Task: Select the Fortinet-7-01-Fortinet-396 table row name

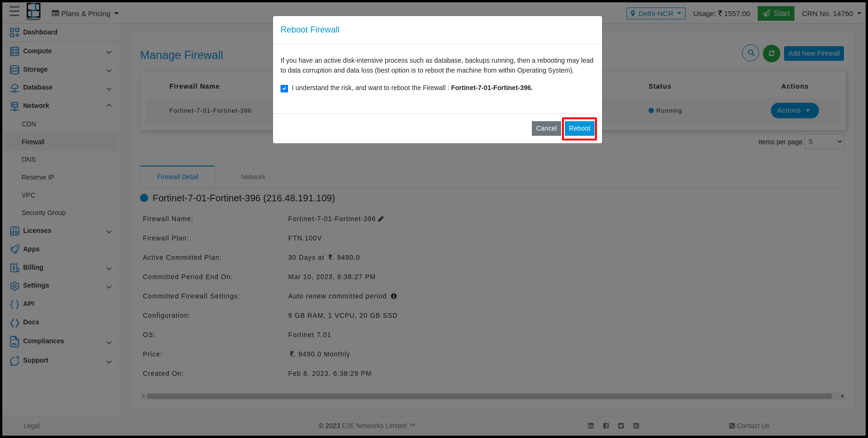Action: [x=210, y=111]
